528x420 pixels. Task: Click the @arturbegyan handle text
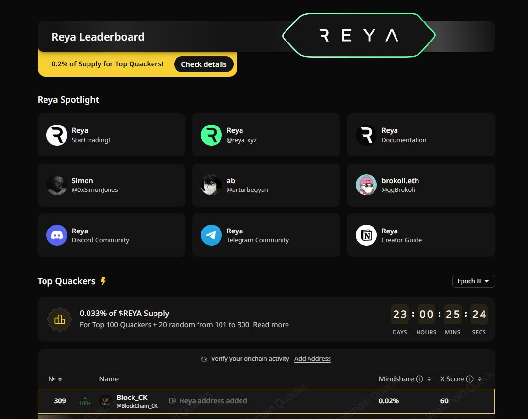[x=247, y=189]
